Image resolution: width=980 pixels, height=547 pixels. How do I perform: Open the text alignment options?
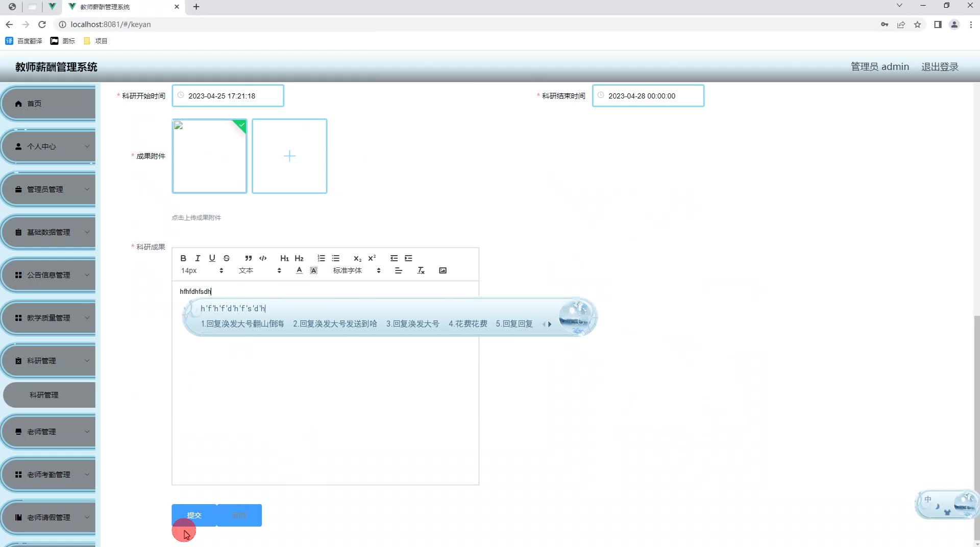(399, 270)
